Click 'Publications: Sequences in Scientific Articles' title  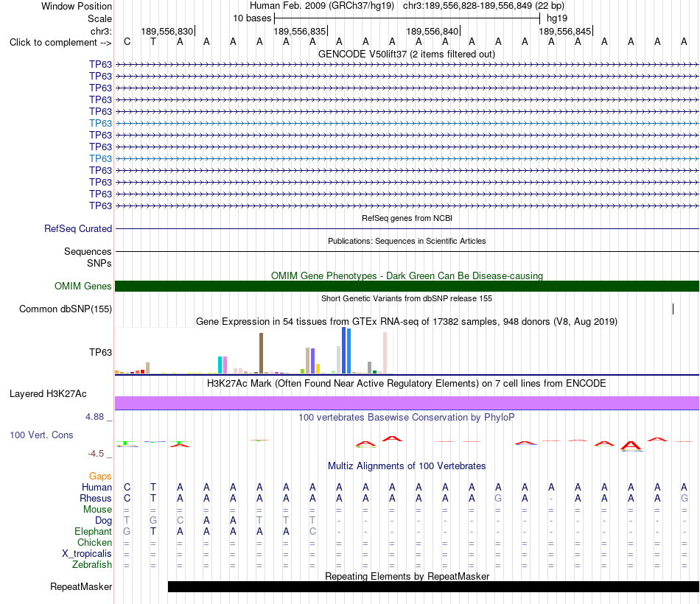click(407, 241)
